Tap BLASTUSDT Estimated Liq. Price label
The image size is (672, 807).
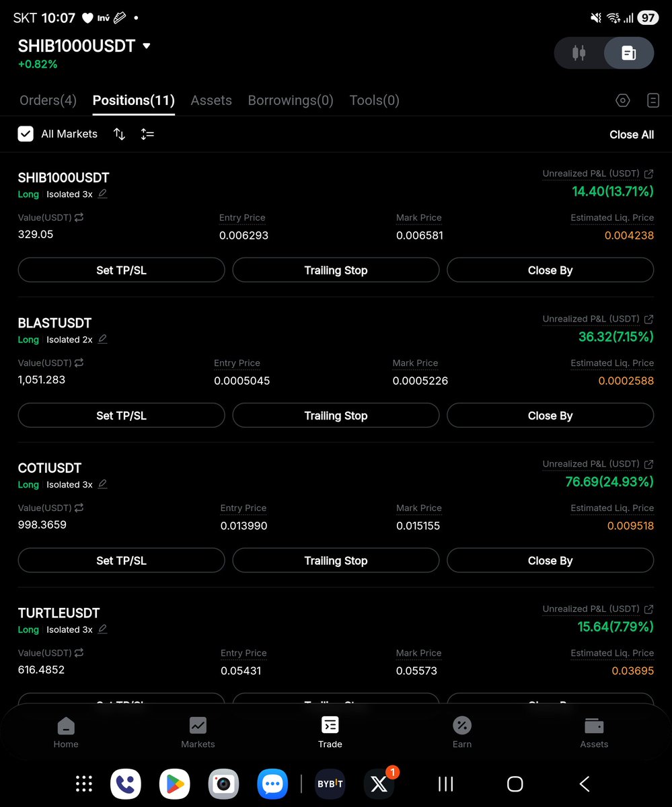[x=612, y=363]
